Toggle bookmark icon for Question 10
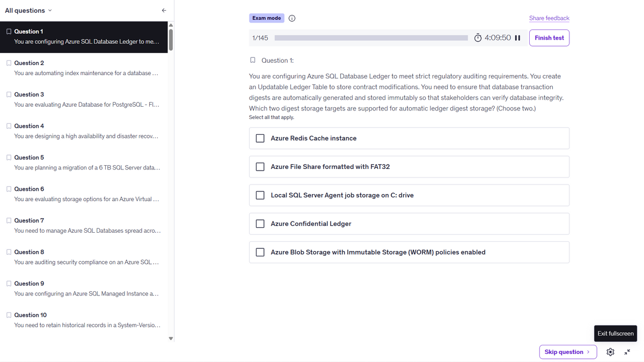644x362 pixels. 9,315
